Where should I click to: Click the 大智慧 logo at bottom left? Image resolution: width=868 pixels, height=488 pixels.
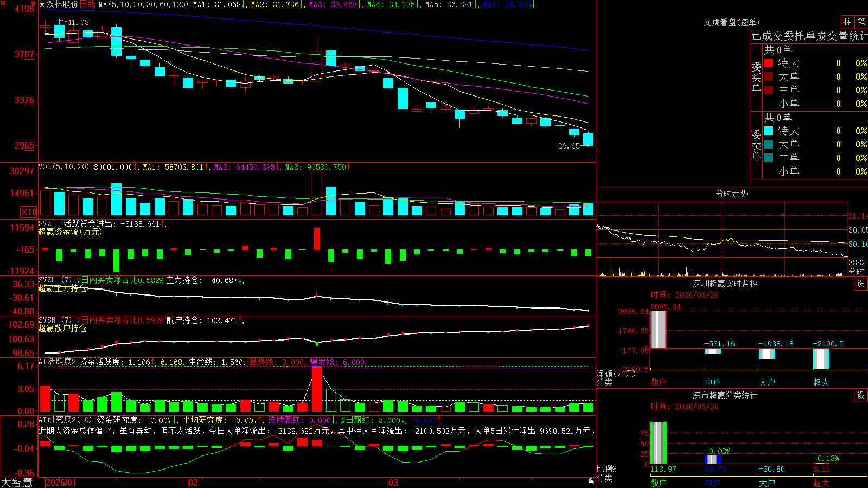(17, 483)
